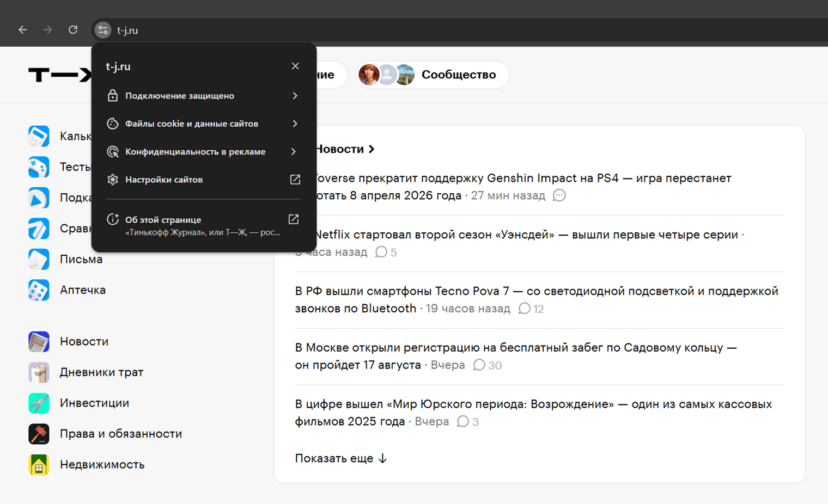The image size is (828, 504).
Task: Open the 'Новости' heading in news card
Action: pyautogui.click(x=340, y=149)
